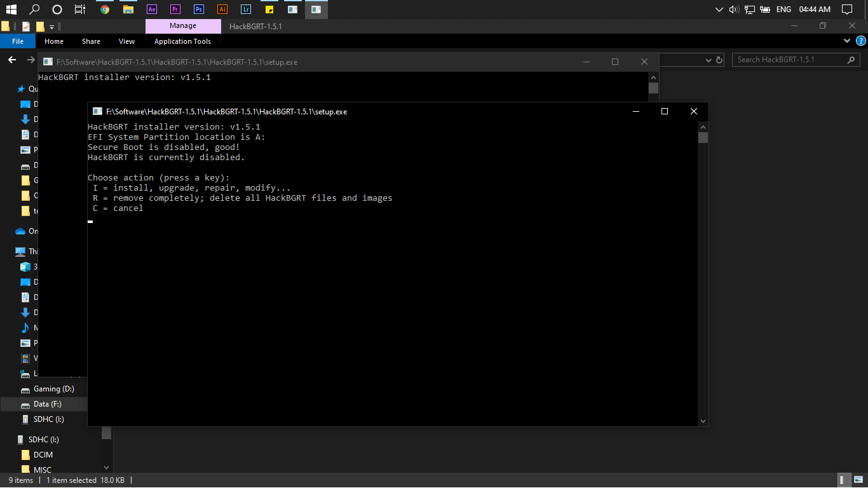
Task: Open battery status in system tray
Action: 765,10
